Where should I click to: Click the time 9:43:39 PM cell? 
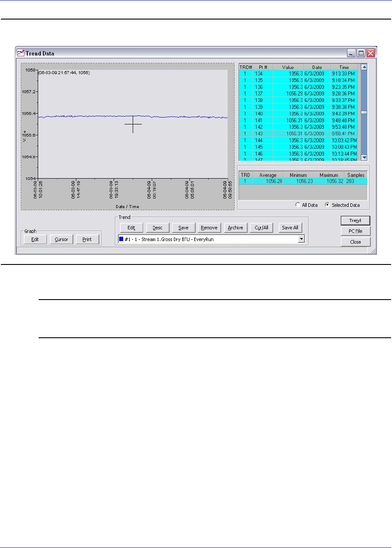tap(344, 114)
